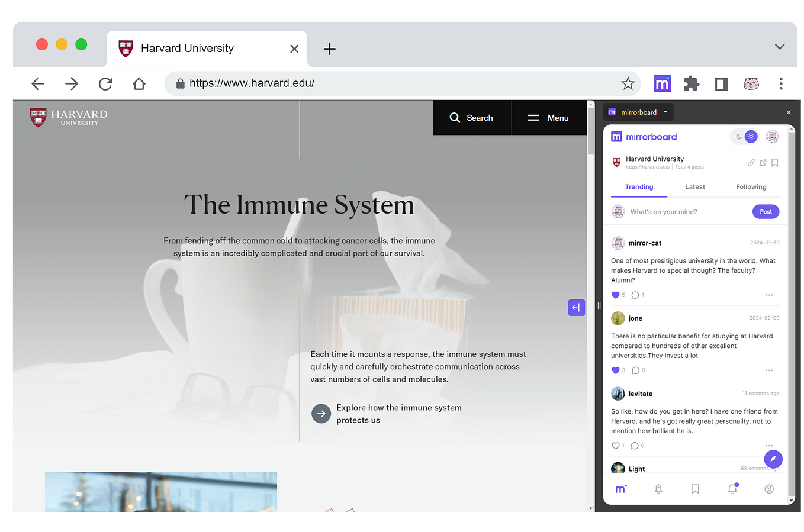The height and width of the screenshot is (532, 804).
Task: Go forward to the next page
Action: [72, 84]
